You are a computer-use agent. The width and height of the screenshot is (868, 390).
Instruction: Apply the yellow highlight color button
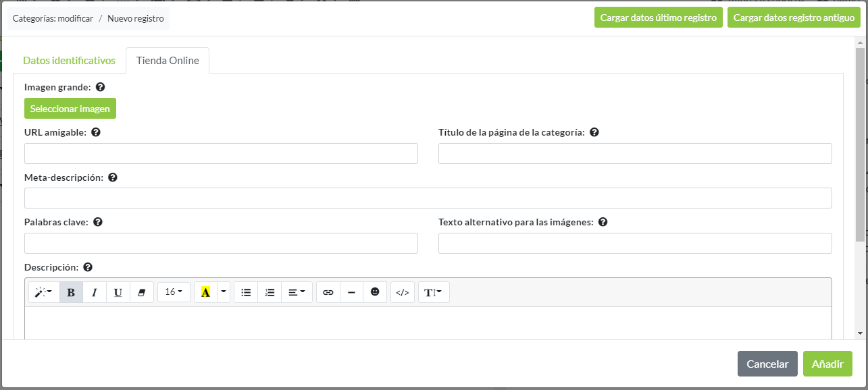click(x=206, y=292)
